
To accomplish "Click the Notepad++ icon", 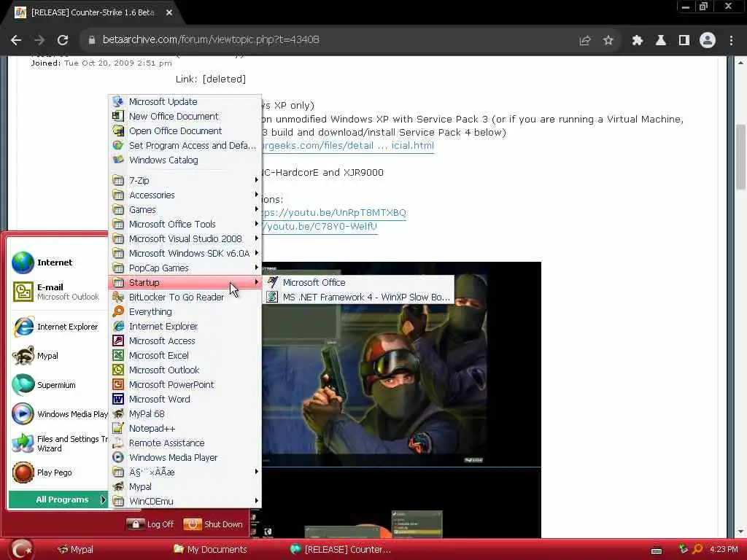I will pos(118,429).
